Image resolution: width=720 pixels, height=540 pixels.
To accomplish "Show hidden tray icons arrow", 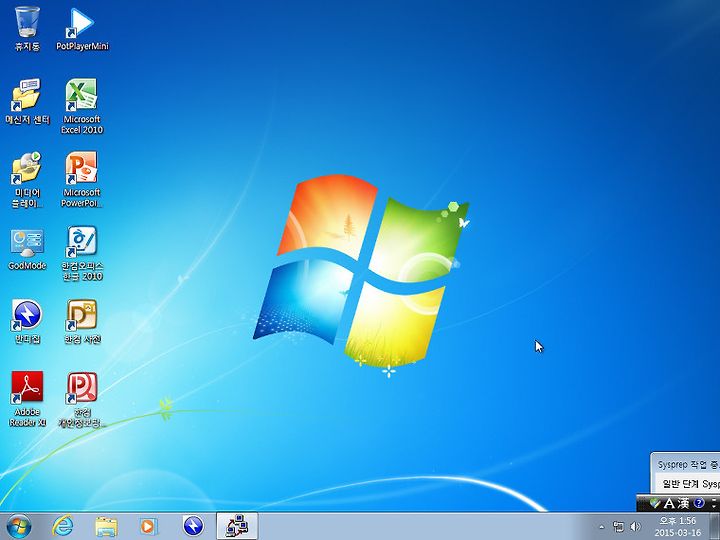I will pos(602,527).
